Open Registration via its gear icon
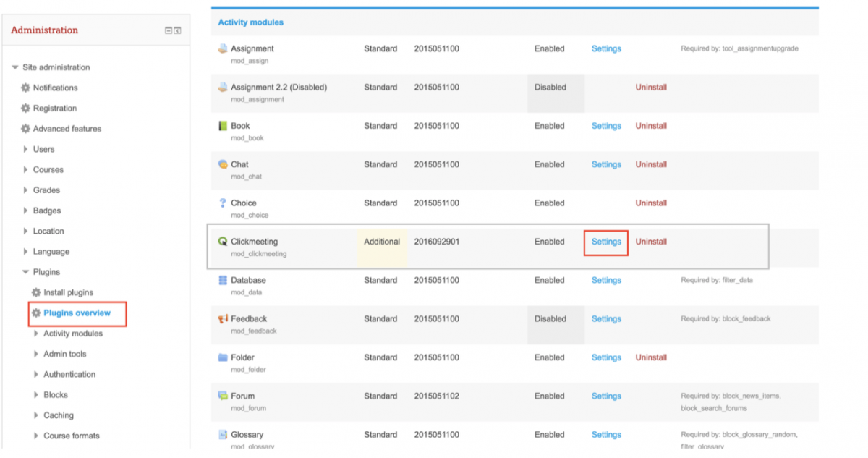Viewport: 868px width, 458px height. click(24, 108)
